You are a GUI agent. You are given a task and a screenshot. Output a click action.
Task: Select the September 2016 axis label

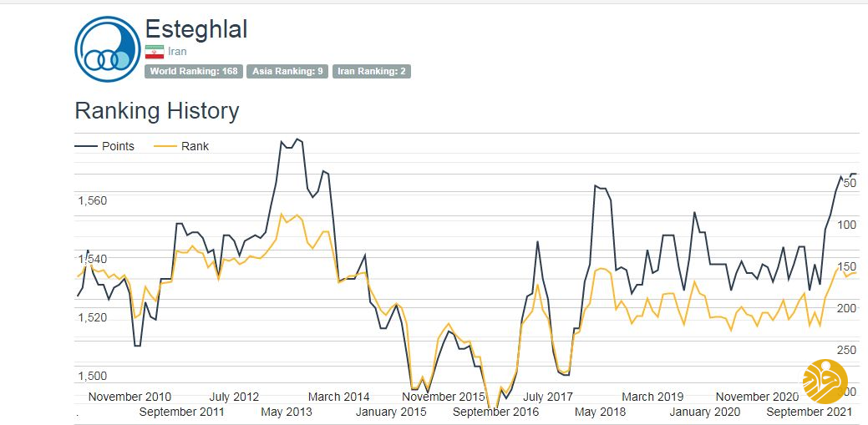click(495, 412)
